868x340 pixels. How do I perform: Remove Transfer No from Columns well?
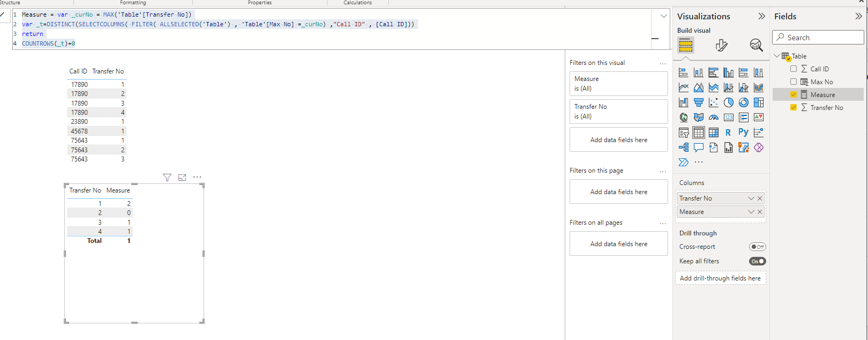point(760,198)
